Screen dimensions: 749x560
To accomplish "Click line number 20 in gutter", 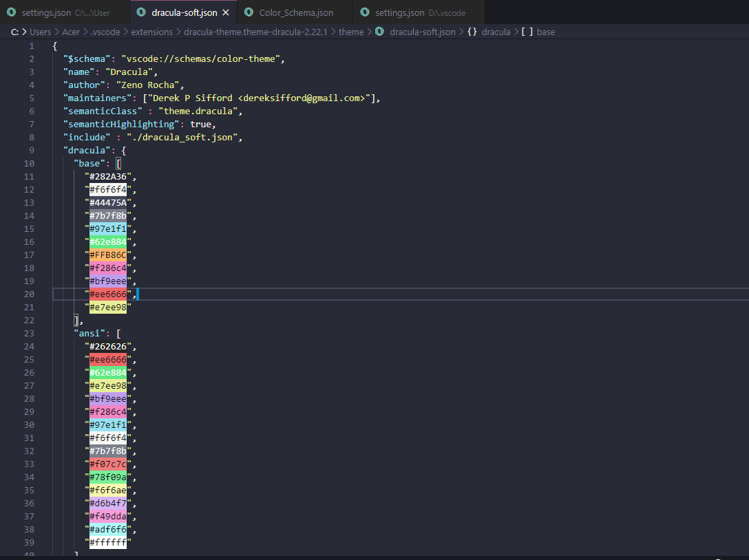I will point(29,294).
